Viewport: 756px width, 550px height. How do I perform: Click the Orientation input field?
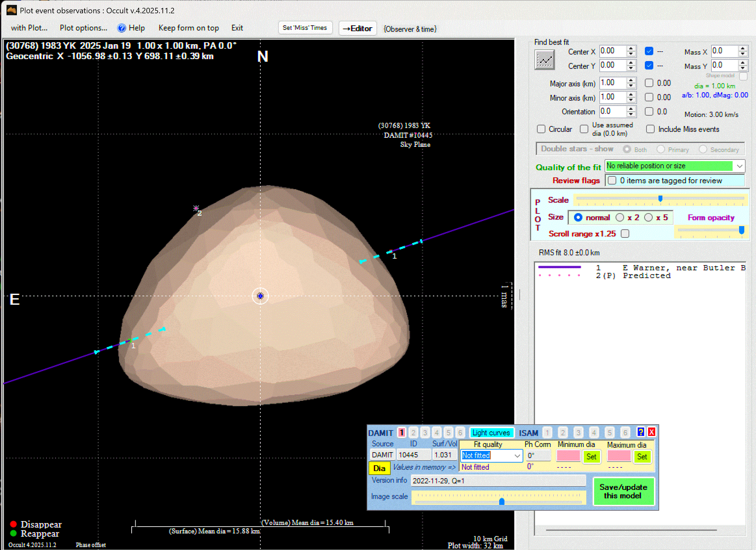[x=612, y=112]
